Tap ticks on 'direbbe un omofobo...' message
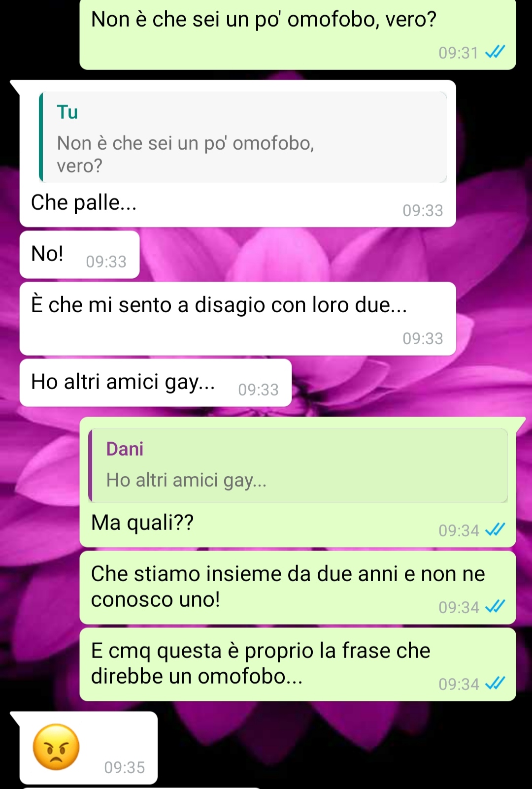 coord(495,683)
